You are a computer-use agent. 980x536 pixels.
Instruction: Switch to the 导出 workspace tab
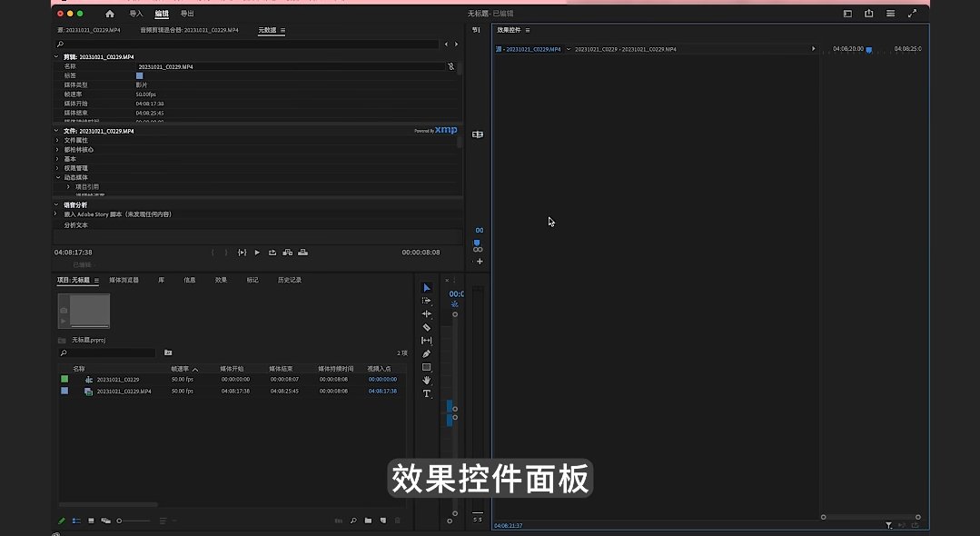pyautogui.click(x=187, y=14)
